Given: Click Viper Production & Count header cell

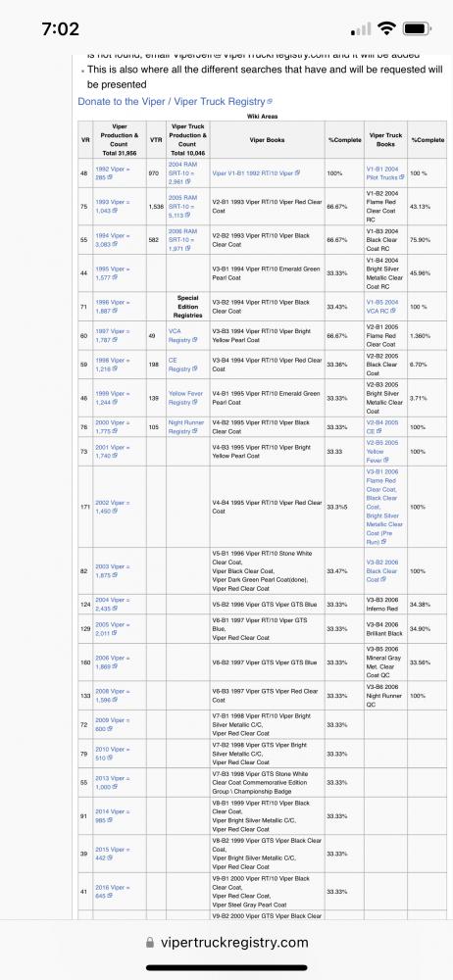Looking at the screenshot, I should [120, 139].
